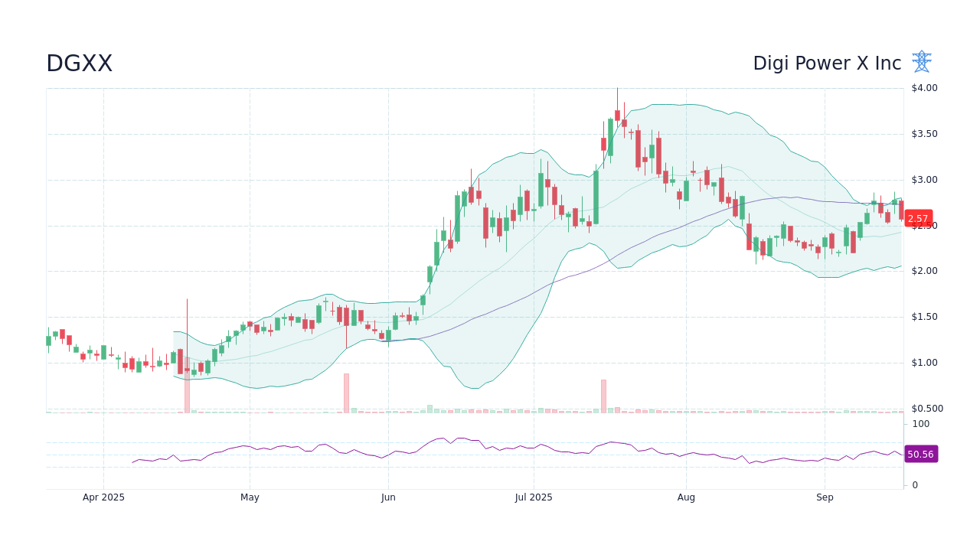The height and width of the screenshot is (551, 980).
Task: Click the DGXX ticker symbol heading
Action: (x=80, y=64)
